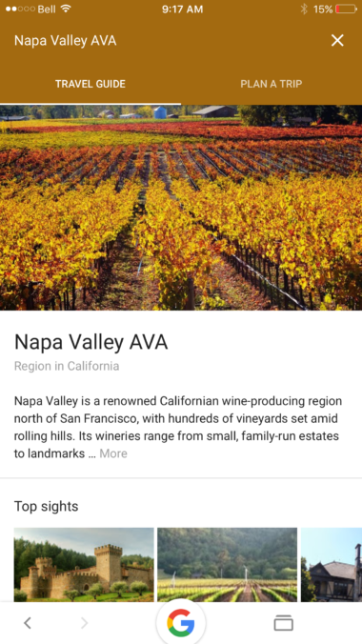Expand the description with More link
Image resolution: width=362 pixels, height=644 pixels.
click(x=113, y=453)
